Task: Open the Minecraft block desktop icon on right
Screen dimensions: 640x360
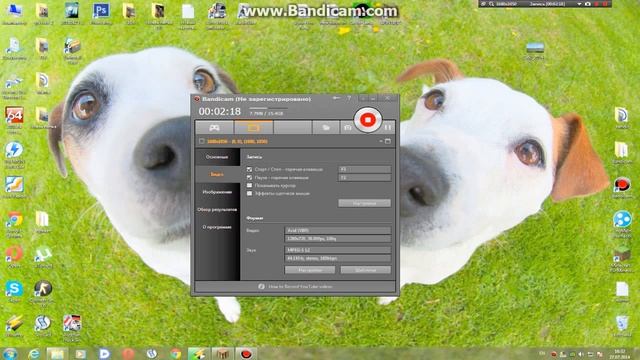Action: click(622, 258)
